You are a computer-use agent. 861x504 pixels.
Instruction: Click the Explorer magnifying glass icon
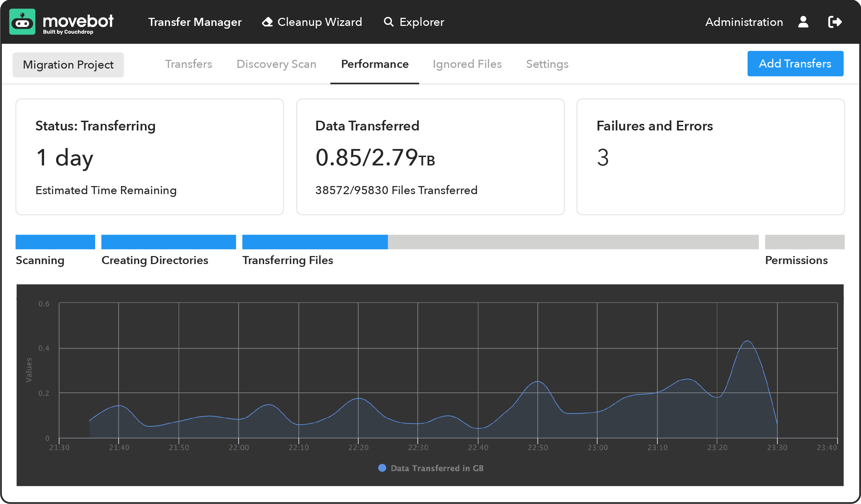[388, 22]
